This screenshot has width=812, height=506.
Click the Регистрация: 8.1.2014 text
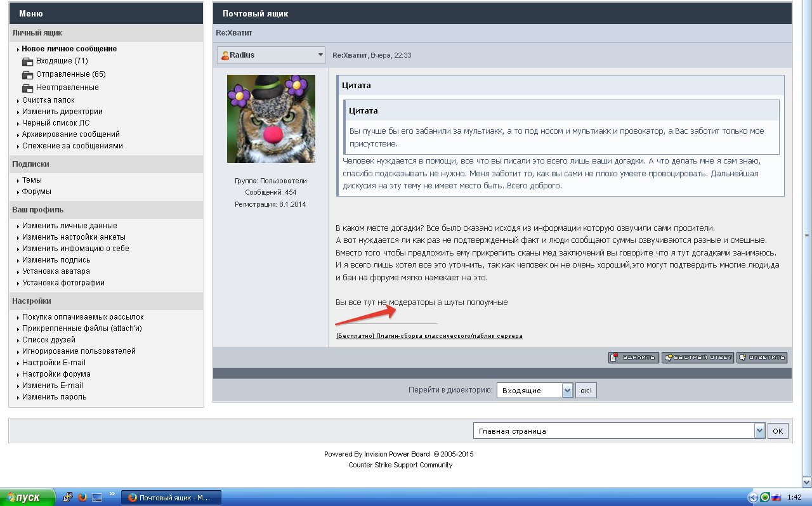(x=271, y=204)
